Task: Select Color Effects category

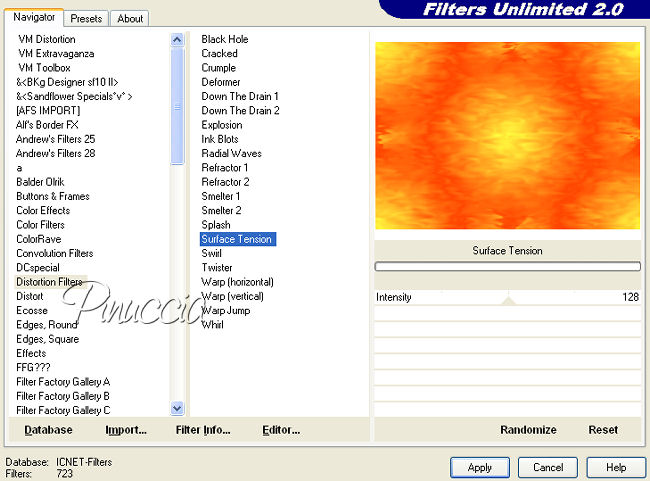Action: point(43,211)
